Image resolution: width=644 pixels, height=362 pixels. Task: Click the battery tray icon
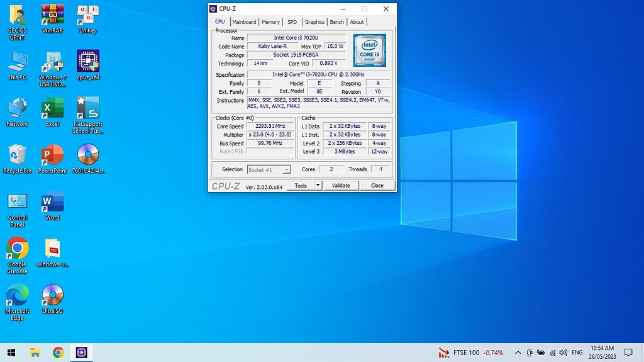(x=540, y=353)
